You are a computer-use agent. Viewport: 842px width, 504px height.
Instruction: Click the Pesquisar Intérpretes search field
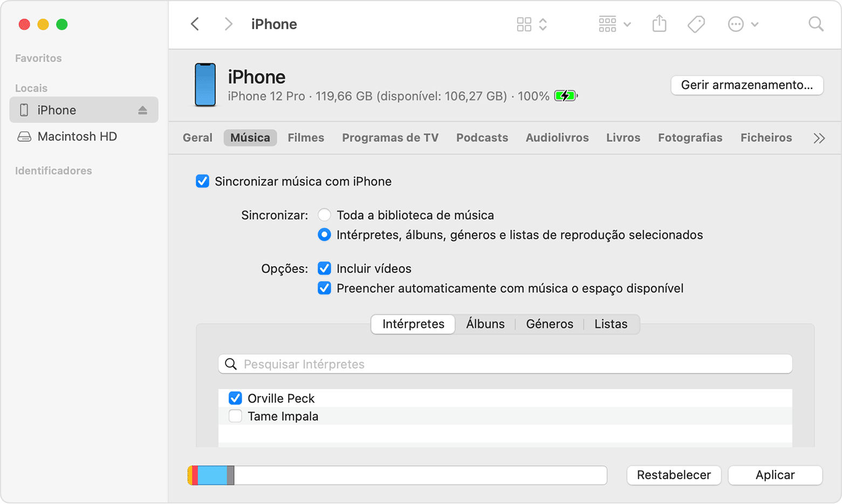click(505, 364)
